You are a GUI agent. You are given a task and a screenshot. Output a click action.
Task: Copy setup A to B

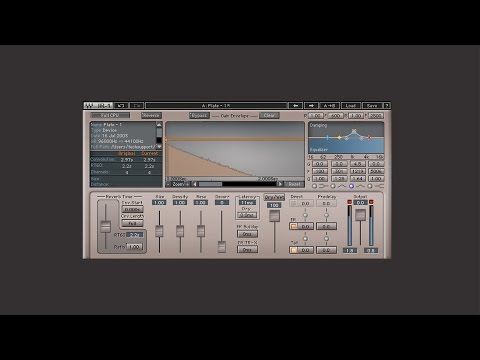[x=330, y=106]
